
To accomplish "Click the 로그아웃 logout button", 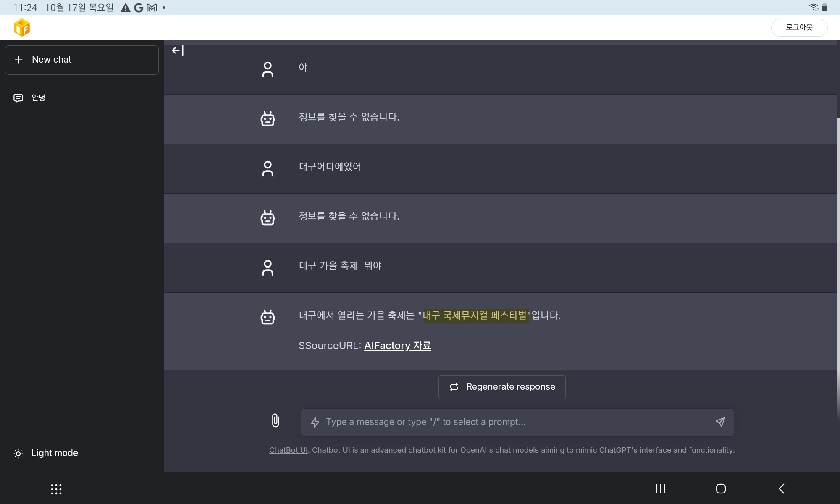I will click(x=799, y=27).
